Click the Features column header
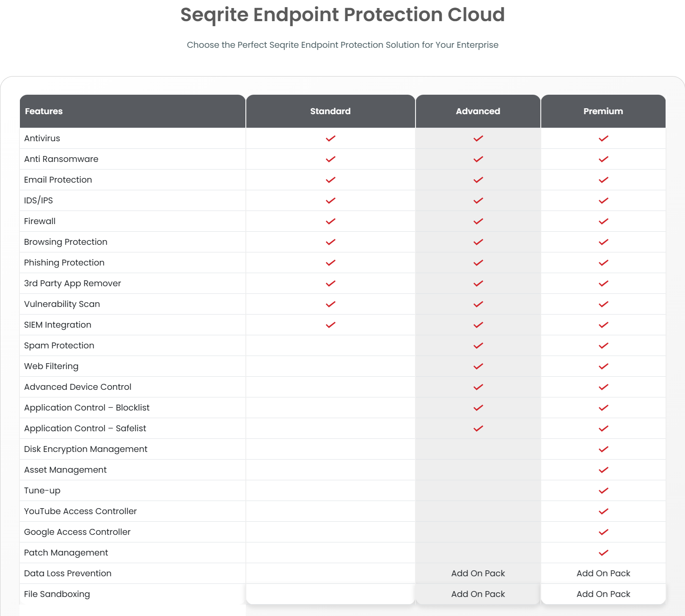Viewport: 685px width, 616px height. click(x=44, y=111)
